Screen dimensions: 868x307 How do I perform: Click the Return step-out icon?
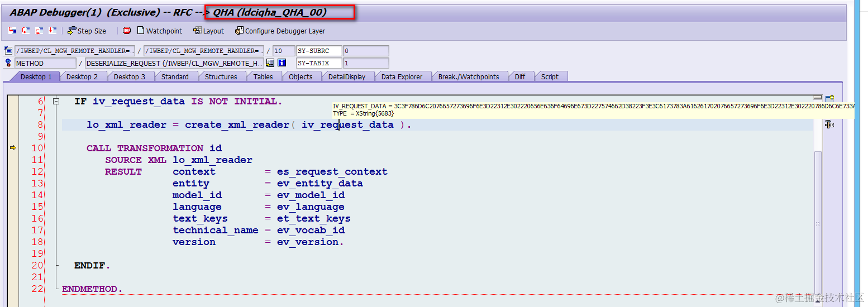click(39, 31)
